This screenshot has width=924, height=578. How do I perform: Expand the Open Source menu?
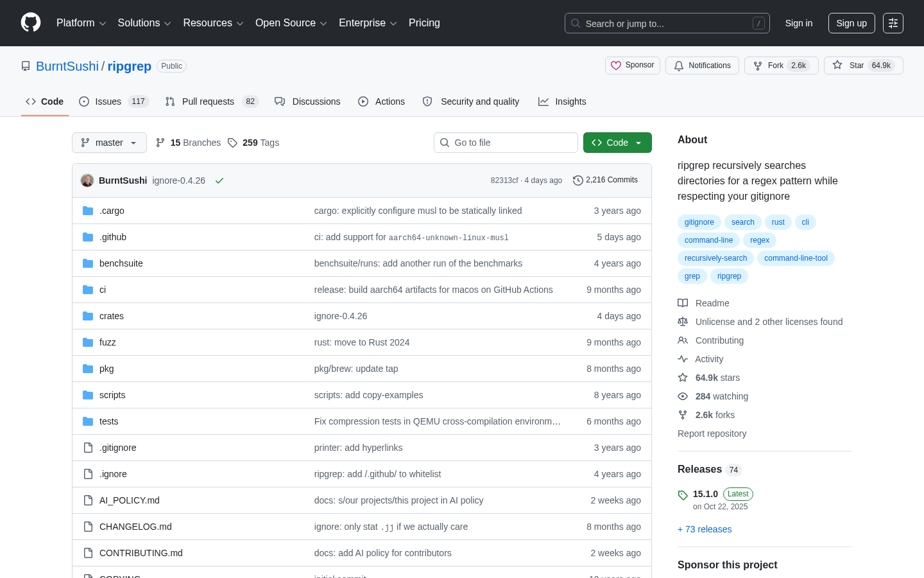[x=291, y=23]
